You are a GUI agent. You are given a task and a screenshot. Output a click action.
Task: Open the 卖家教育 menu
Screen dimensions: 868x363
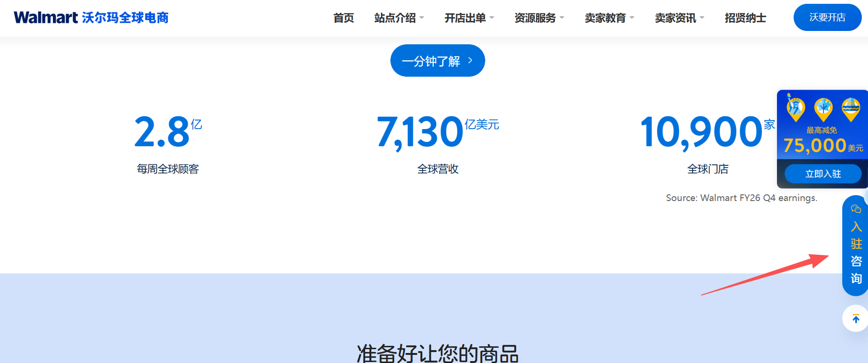point(605,18)
